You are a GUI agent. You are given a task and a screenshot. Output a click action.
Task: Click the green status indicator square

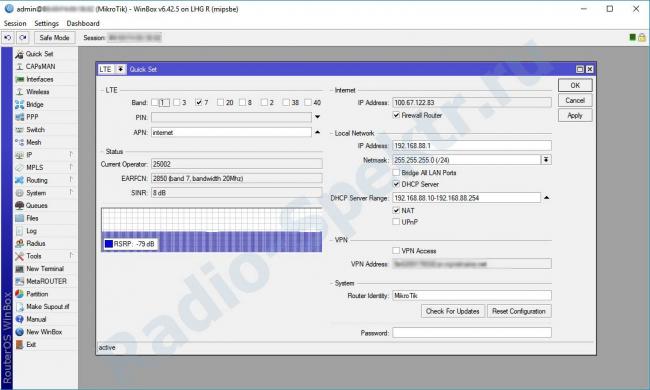click(633, 37)
